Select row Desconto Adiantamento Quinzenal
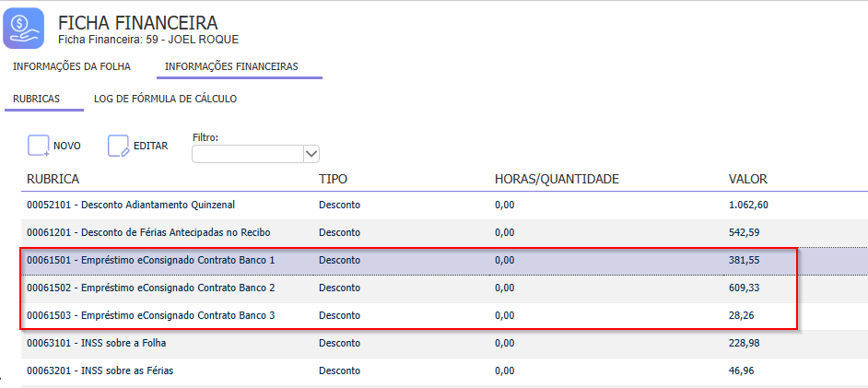This screenshot has height=388, width=868. [444, 206]
